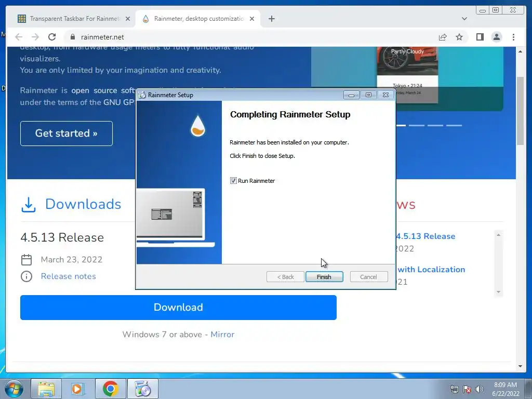Open Chrome three-dot menu
Screen dimensions: 532x399
pos(513,37)
